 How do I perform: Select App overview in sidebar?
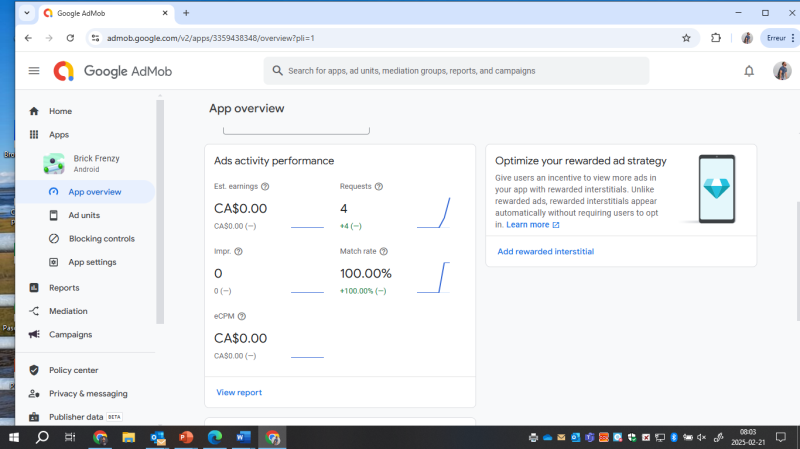click(86, 192)
